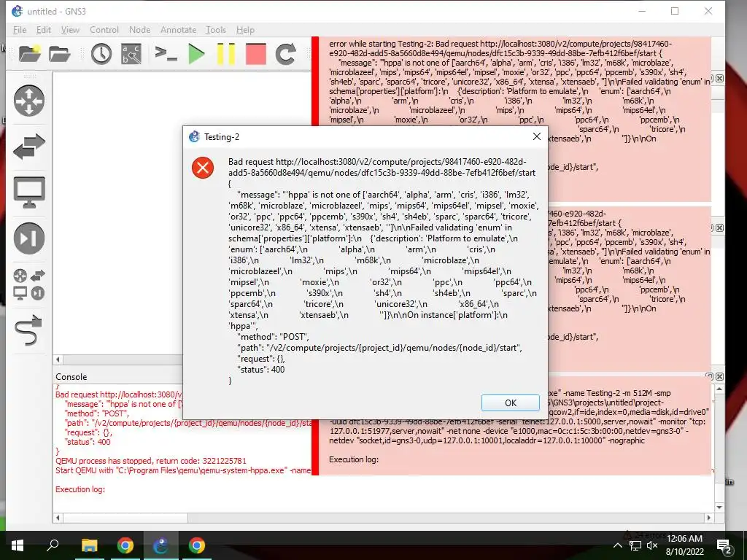Open the Edit menu
Viewport: 747px width, 560px height.
click(x=43, y=29)
